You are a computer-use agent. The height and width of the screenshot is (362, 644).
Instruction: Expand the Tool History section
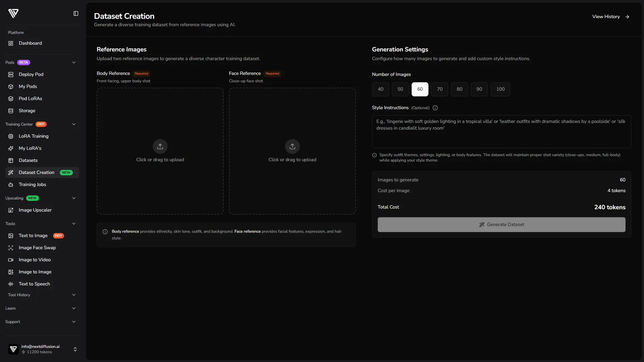pyautogui.click(x=74, y=295)
